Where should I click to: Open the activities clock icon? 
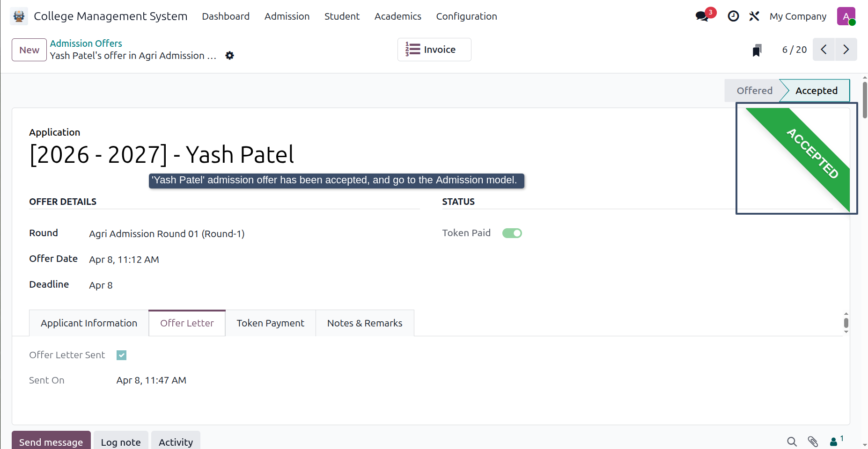pyautogui.click(x=733, y=16)
